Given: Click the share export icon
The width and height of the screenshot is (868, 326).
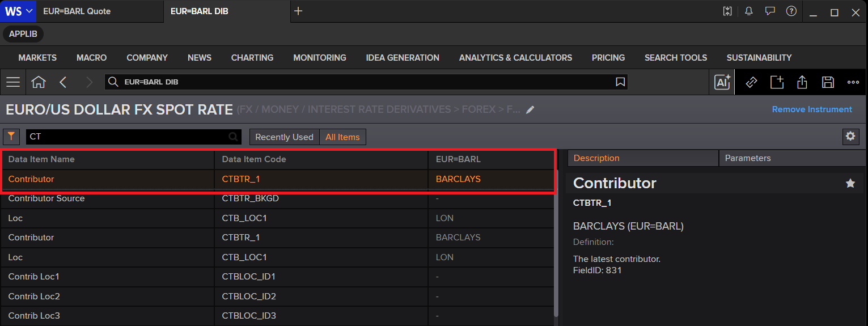Looking at the screenshot, I should point(802,82).
